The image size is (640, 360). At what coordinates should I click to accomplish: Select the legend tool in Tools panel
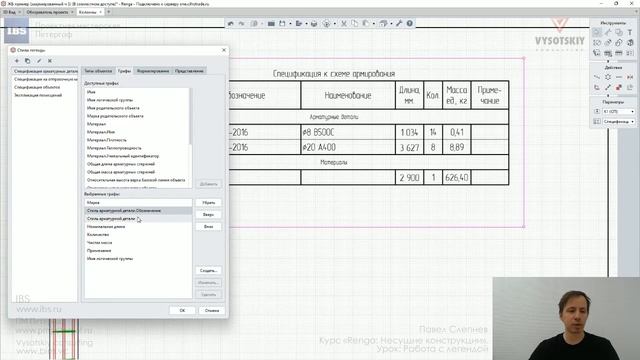630,53
